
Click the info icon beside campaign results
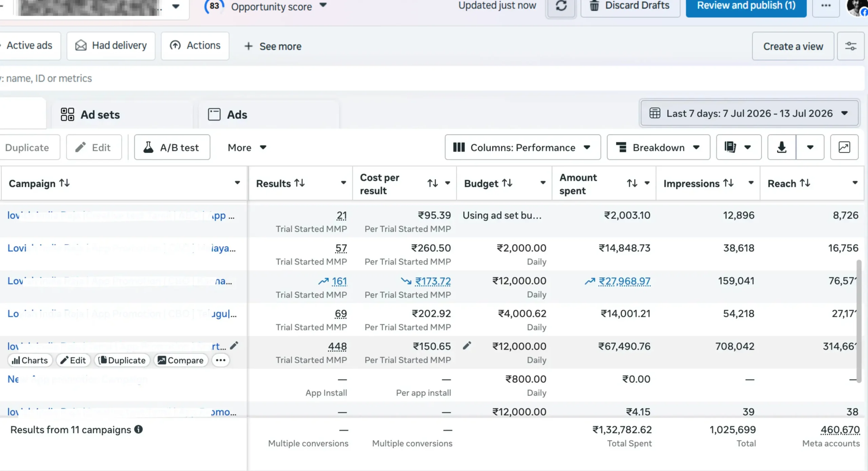[x=138, y=429]
